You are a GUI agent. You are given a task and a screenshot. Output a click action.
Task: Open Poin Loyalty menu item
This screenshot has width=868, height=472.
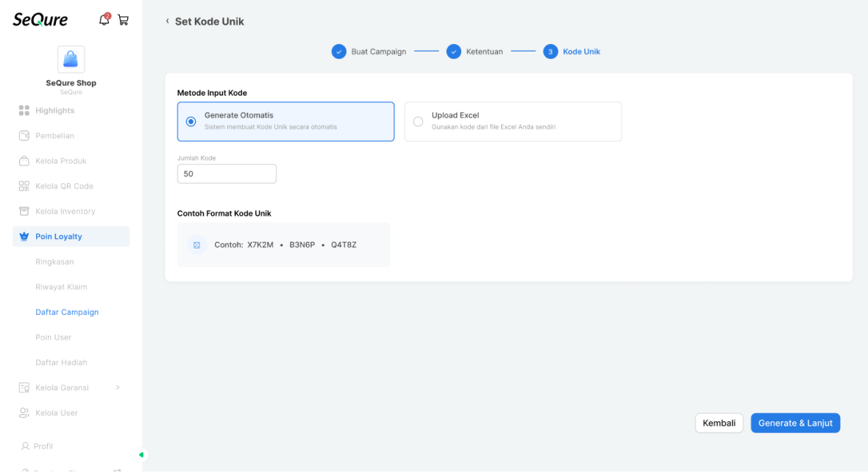coord(71,236)
